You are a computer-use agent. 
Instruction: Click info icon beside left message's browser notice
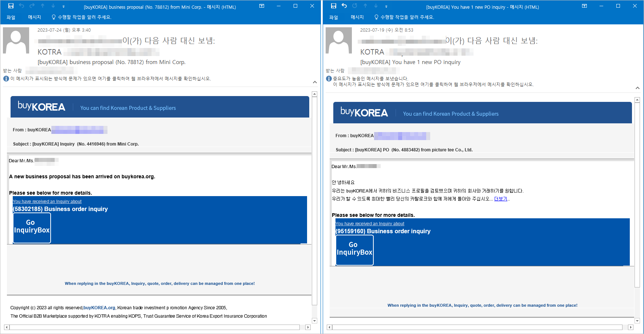tap(6, 79)
